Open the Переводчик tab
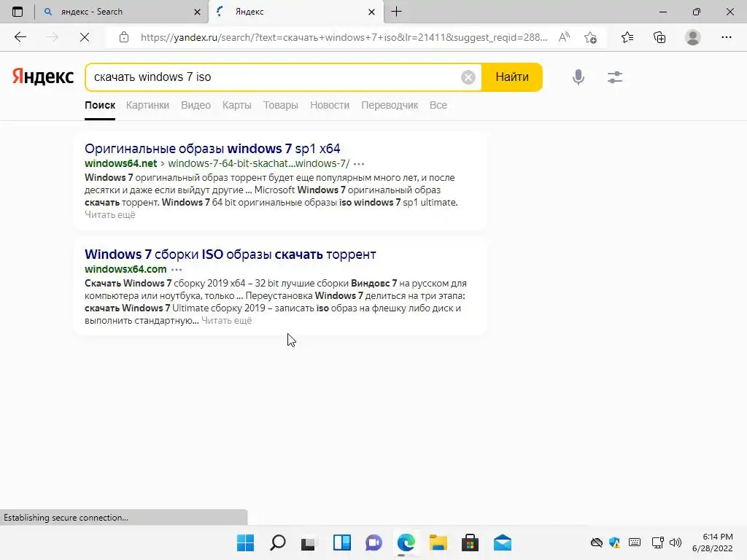This screenshot has width=747, height=560. coord(390,105)
